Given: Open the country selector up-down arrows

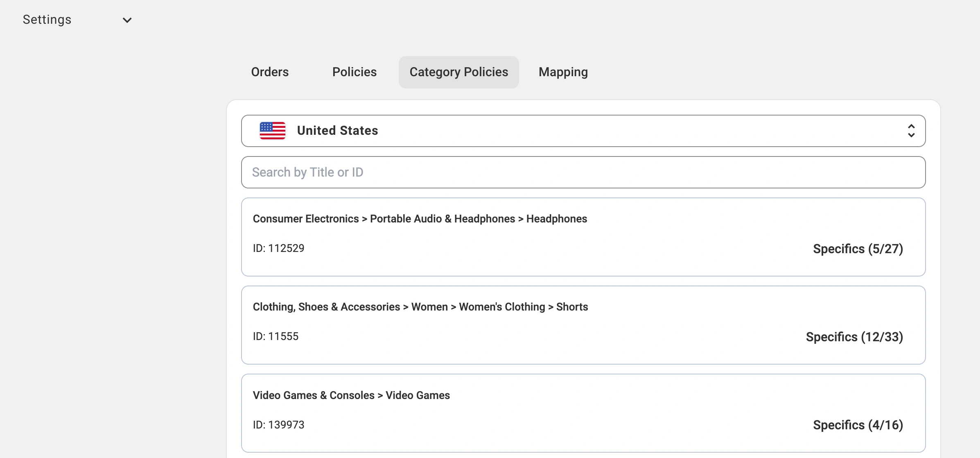Looking at the screenshot, I should [x=911, y=131].
